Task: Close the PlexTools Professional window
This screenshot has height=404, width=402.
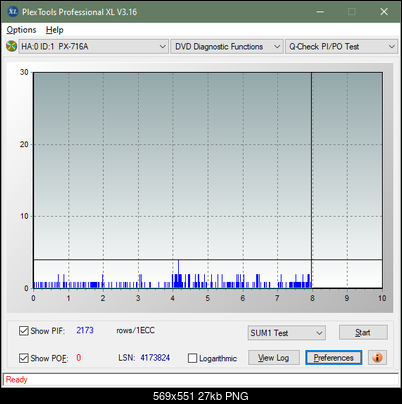Action: pyautogui.click(x=384, y=12)
